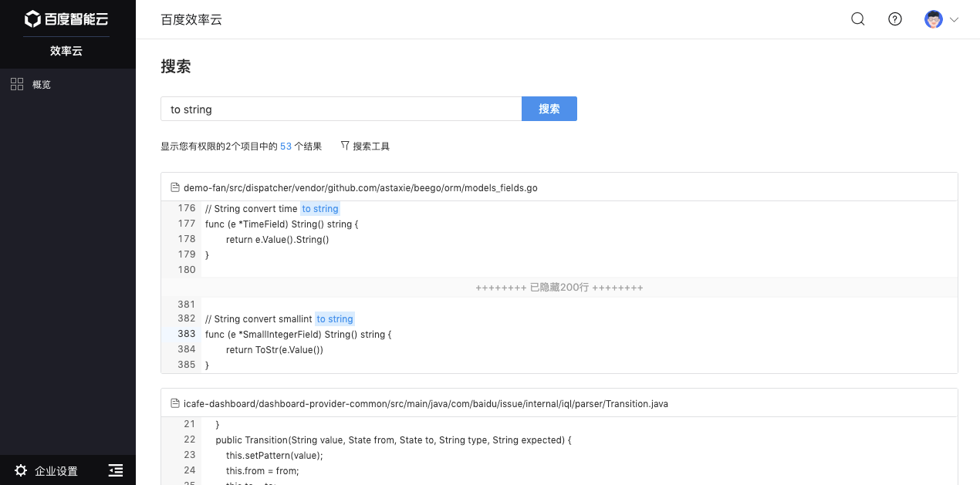
Task: Open the help question mark icon
Action: [x=895, y=19]
